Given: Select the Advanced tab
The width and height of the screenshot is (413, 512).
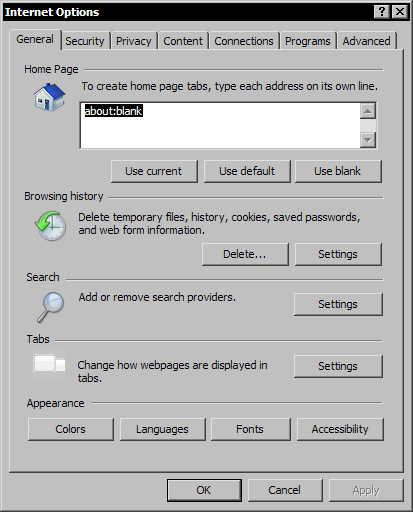Looking at the screenshot, I should coord(366,41).
